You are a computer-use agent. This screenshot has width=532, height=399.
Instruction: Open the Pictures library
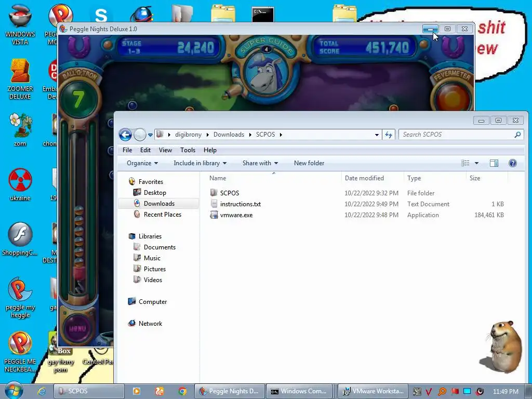click(154, 269)
